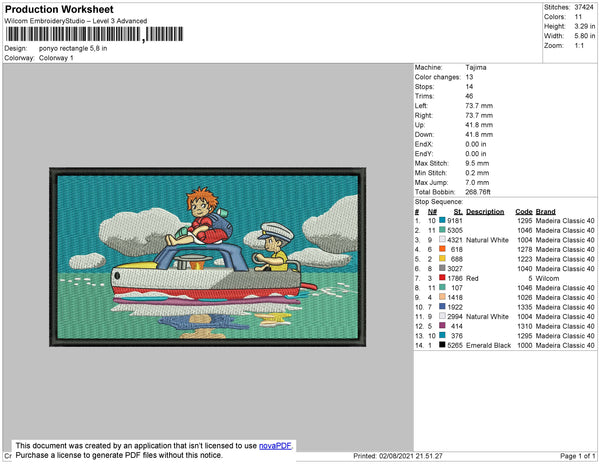Image resolution: width=600 pixels, height=464 pixels.
Task: Select the Max Stitch value '9.5 mm'
Action: tap(477, 163)
